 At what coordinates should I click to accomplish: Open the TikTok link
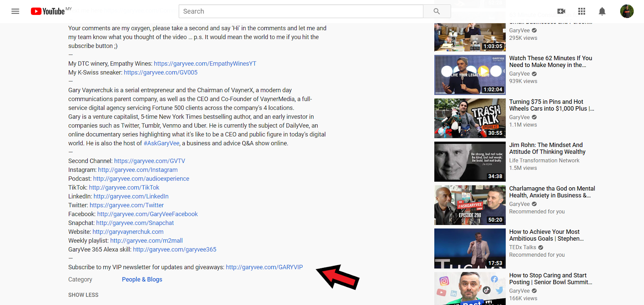[124, 188]
